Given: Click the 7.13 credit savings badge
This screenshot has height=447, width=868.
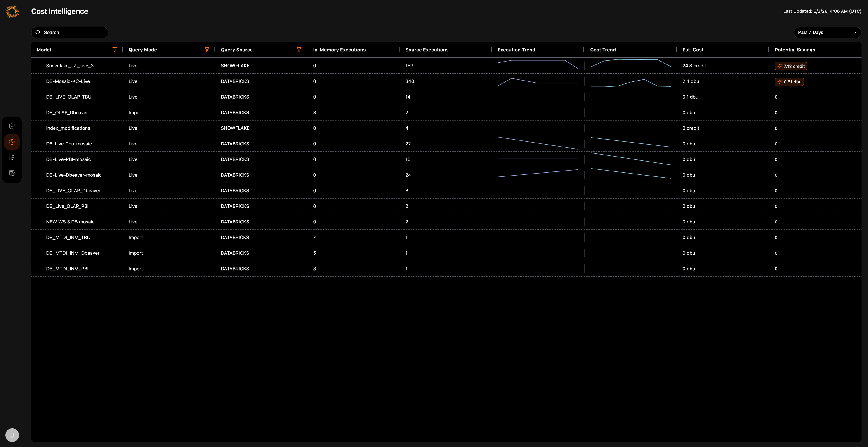Looking at the screenshot, I should coord(791,66).
